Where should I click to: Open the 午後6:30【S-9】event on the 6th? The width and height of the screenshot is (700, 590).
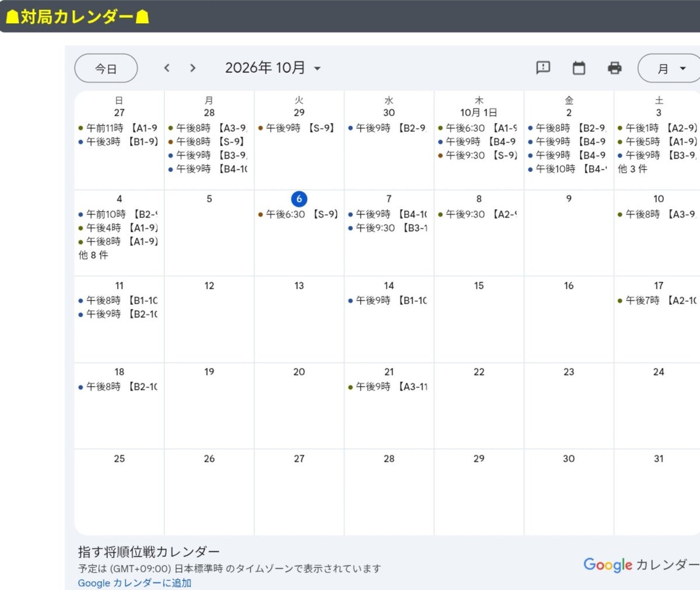299,215
